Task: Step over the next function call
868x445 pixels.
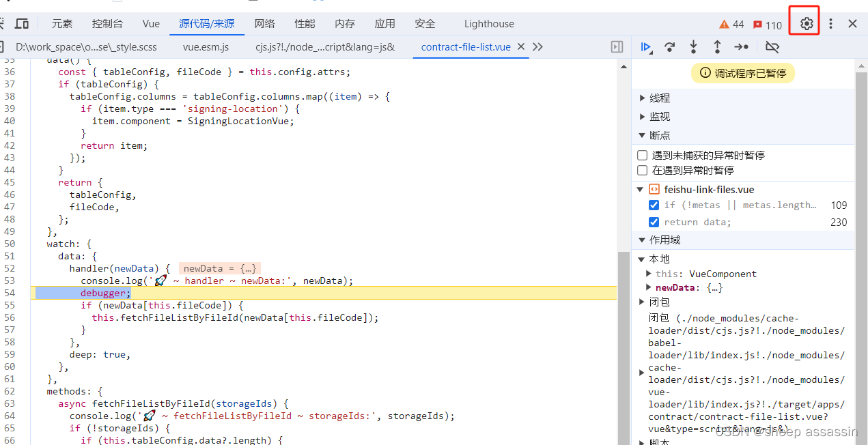Action: 669,46
